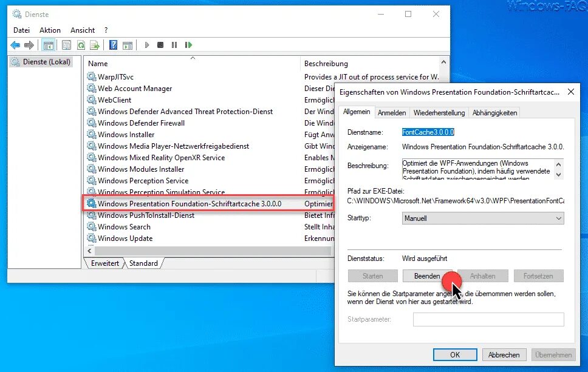This screenshot has width=588, height=372.
Task: Click the green Refresh toolbar icon
Action: (81, 46)
